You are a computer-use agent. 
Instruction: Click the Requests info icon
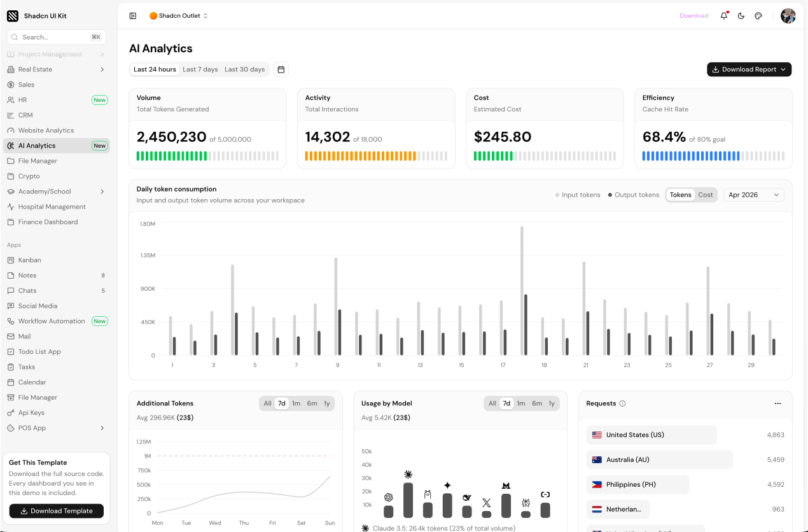pyautogui.click(x=622, y=403)
